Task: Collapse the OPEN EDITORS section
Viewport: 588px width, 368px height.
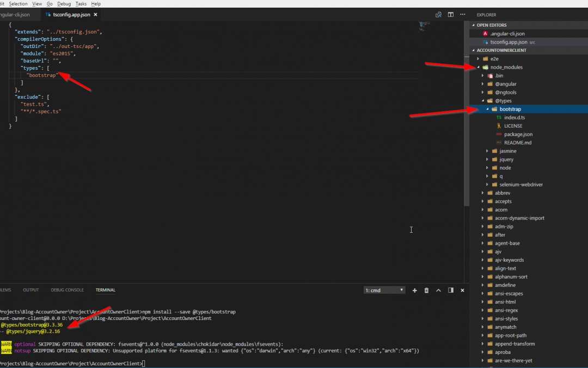Action: [473, 25]
